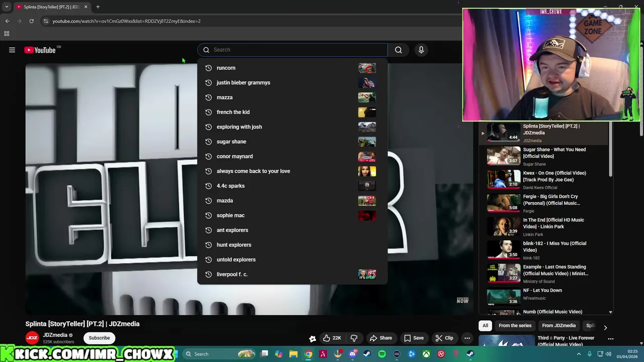644x362 pixels.
Task: Start voice search with the microphone icon
Action: tap(421, 50)
